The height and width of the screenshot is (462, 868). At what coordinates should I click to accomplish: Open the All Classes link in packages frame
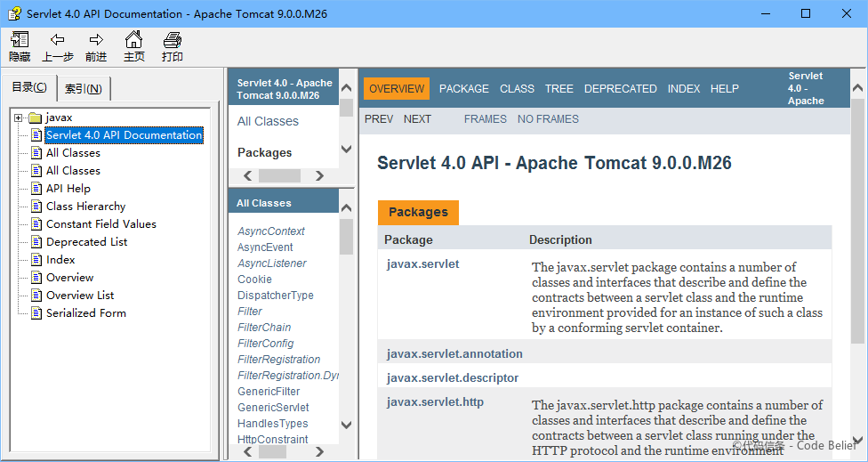click(268, 121)
